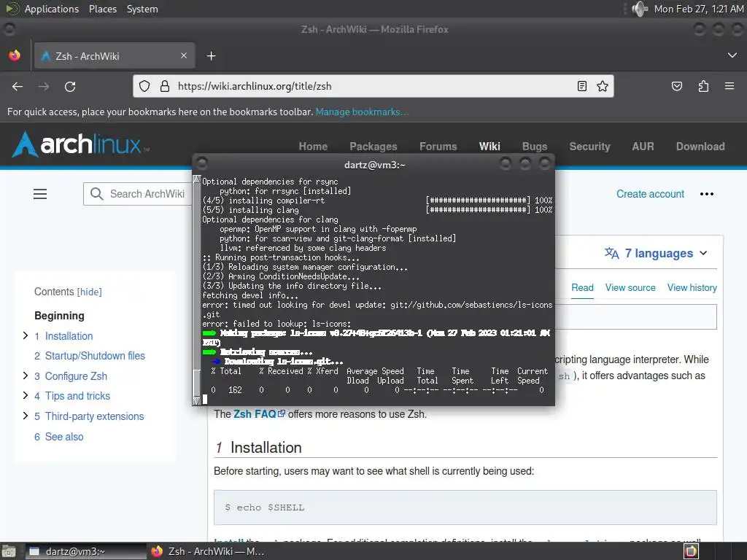Click the Firefox icon left of tabs
This screenshot has height=560, width=747.
(x=15, y=55)
